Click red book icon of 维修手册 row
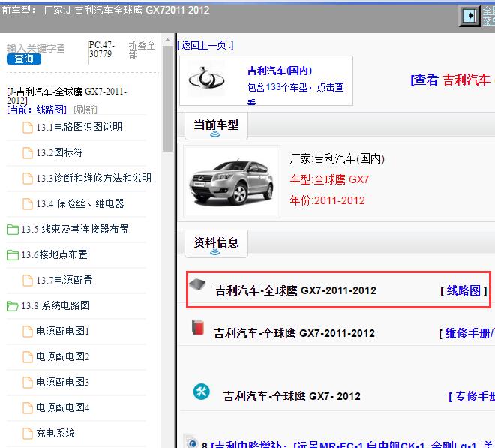 tap(198, 327)
